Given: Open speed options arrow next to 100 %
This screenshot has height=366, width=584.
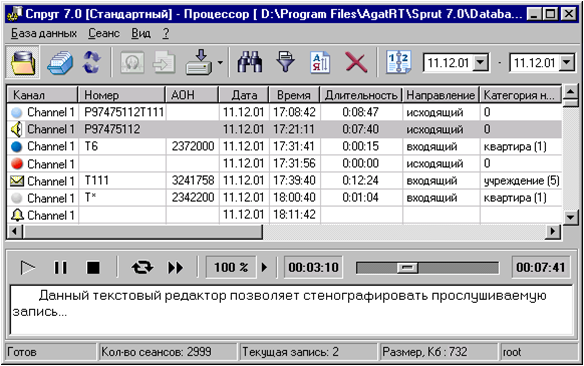Looking at the screenshot, I should (x=264, y=267).
